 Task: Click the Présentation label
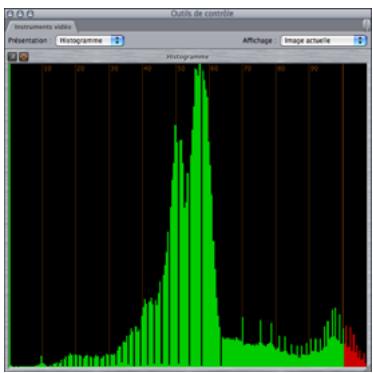point(28,40)
